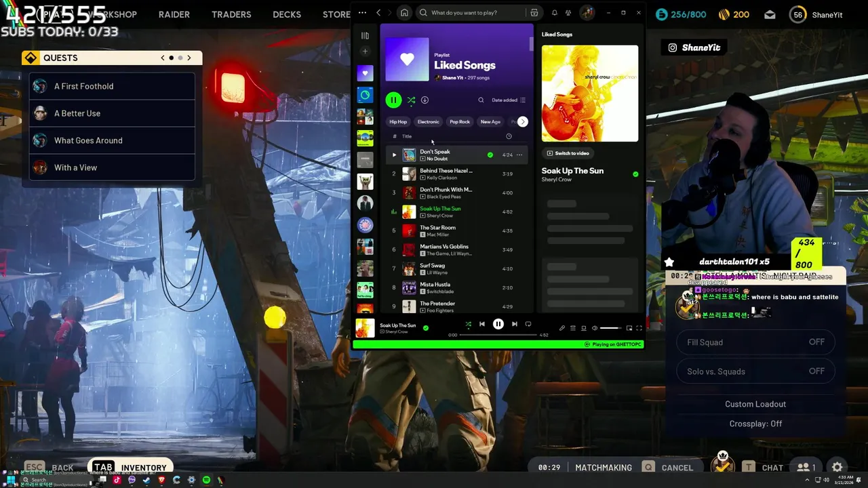Select Surf Swag track
Image resolution: width=868 pixels, height=488 pixels.
[457, 268]
